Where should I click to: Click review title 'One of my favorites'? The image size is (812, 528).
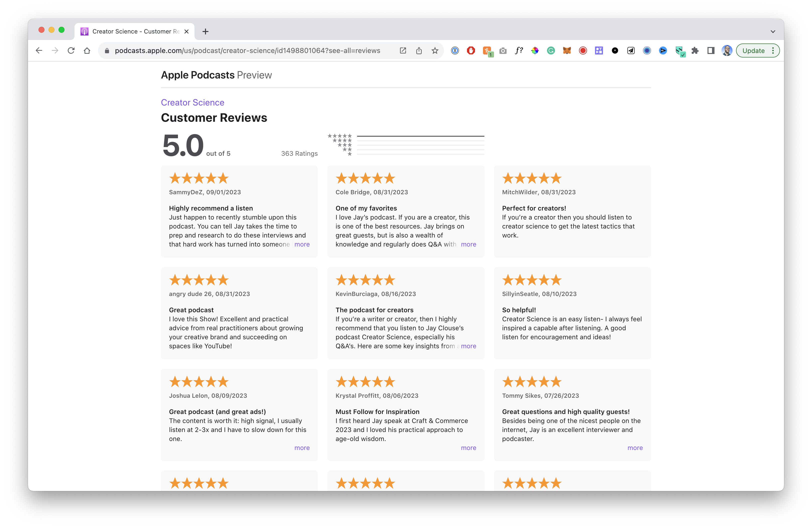pos(366,208)
